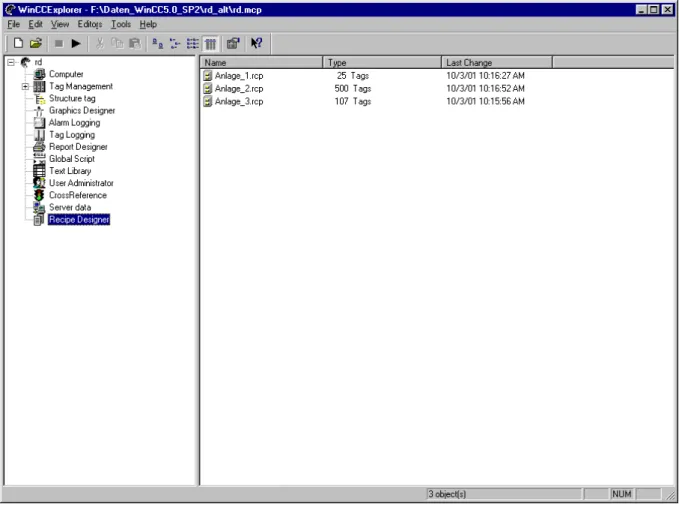The width and height of the screenshot is (679, 507).
Task: Click the Anlage_3.rcp file icon
Action: [x=207, y=102]
